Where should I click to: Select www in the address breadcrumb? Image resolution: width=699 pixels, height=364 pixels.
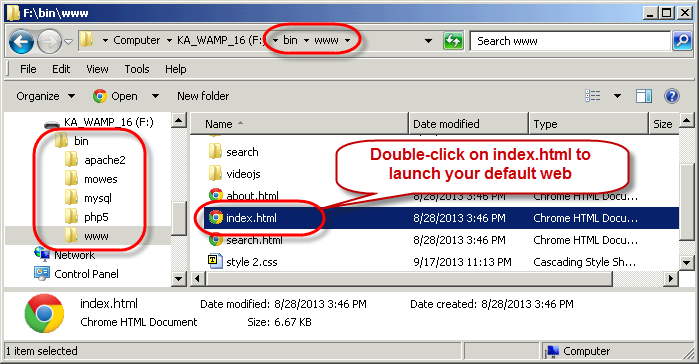(326, 41)
